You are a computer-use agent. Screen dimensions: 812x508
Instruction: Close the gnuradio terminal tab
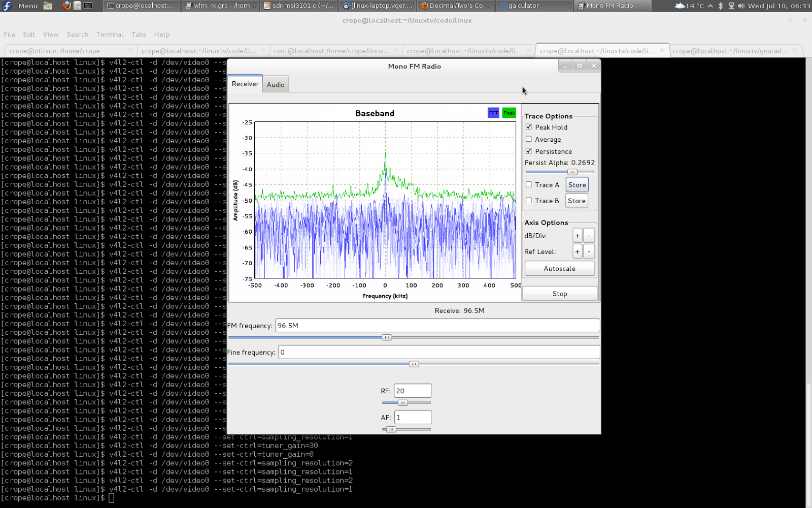pos(795,50)
